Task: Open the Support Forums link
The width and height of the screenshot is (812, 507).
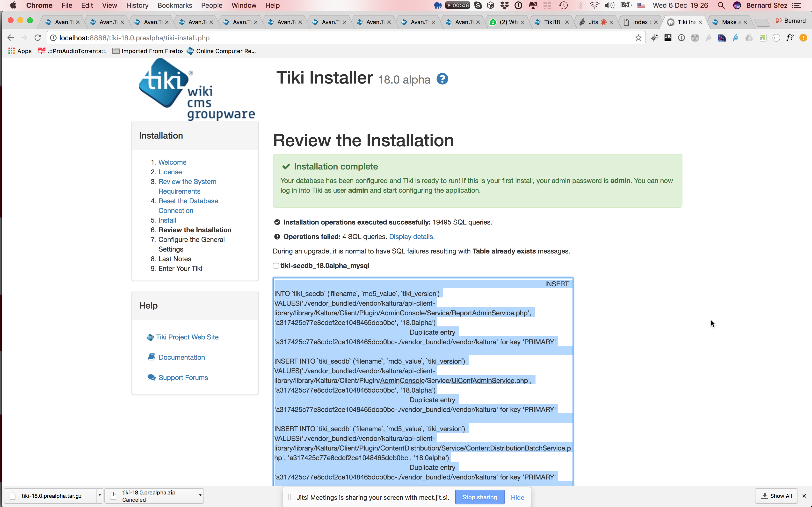Action: tap(183, 378)
